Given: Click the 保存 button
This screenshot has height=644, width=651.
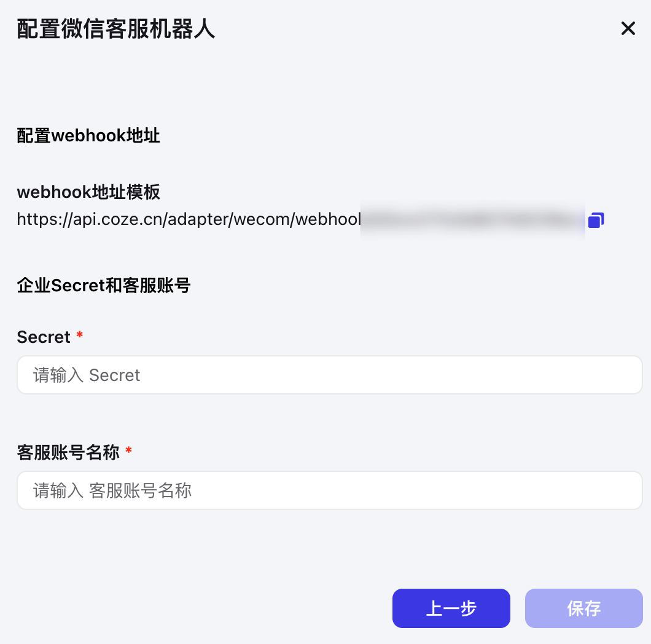Looking at the screenshot, I should [x=583, y=608].
